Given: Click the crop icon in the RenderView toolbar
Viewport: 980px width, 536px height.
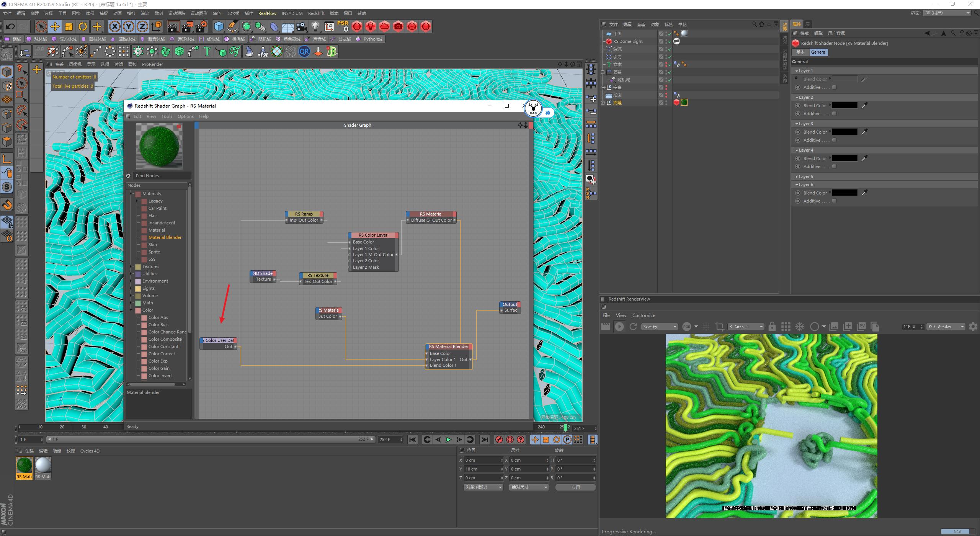Looking at the screenshot, I should click(719, 326).
